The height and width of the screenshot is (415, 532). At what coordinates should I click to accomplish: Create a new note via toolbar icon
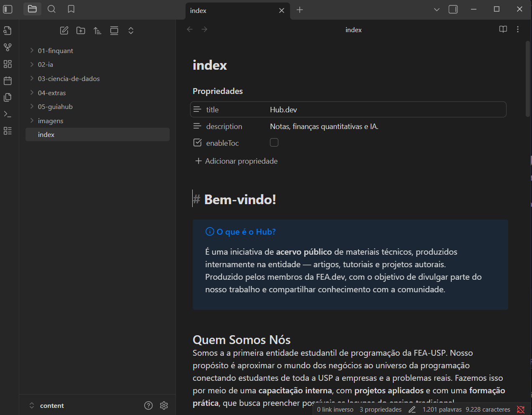point(64,30)
